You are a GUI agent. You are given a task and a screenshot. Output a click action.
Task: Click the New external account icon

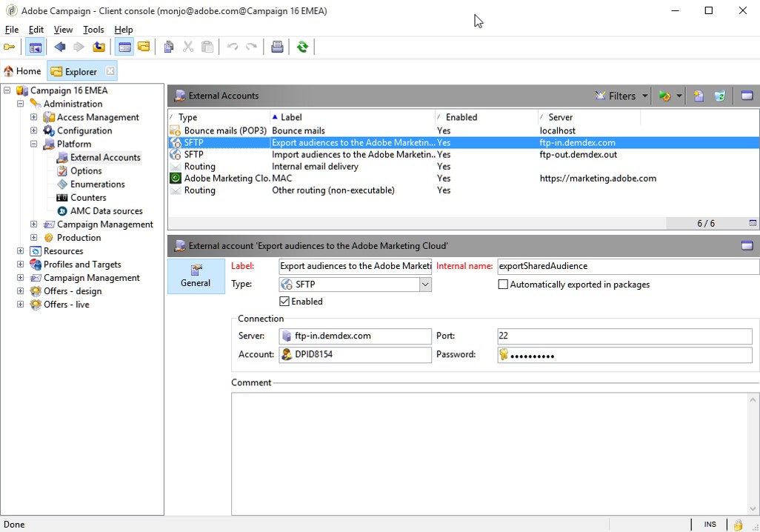click(699, 96)
